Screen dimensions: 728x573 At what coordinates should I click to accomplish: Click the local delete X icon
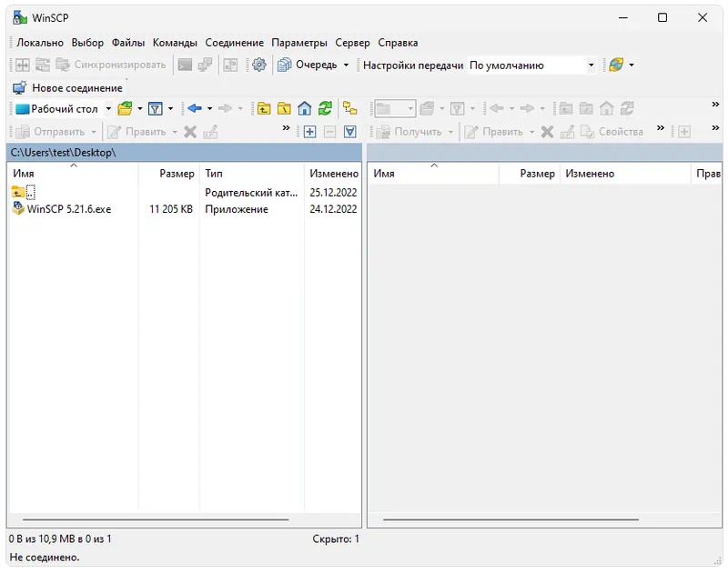point(190,132)
